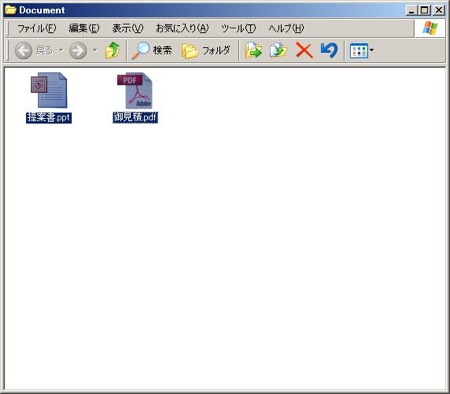Open the ツール(T) menu
This screenshot has height=394, width=450.
pos(238,28)
